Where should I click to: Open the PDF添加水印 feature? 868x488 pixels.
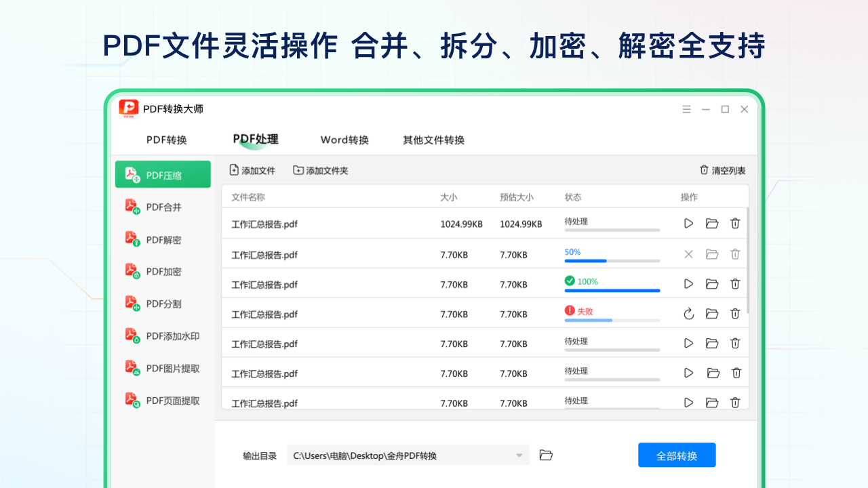[x=163, y=335]
